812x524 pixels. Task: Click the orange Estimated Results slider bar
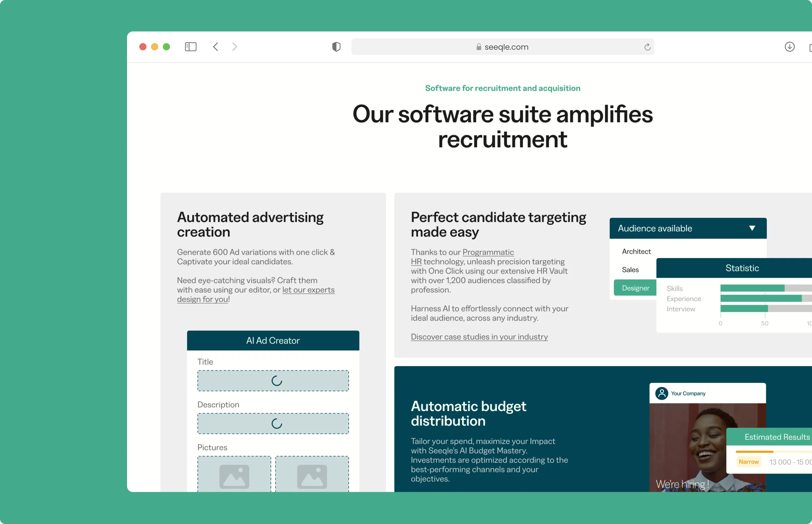(754, 452)
